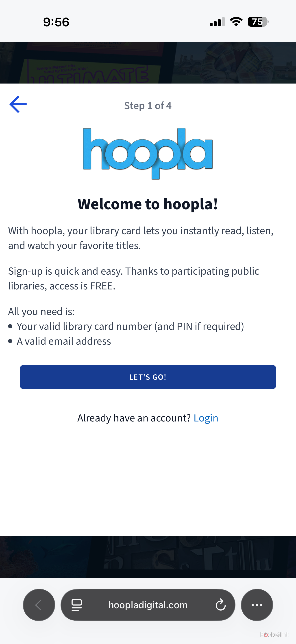Tap the blue back arrow icon
This screenshot has width=296, height=644.
click(x=18, y=104)
